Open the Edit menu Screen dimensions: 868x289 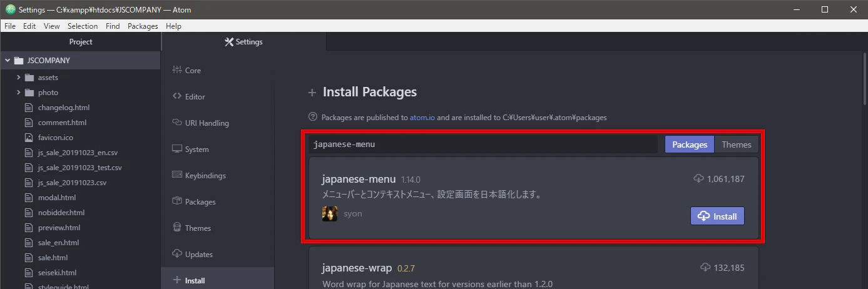[29, 26]
